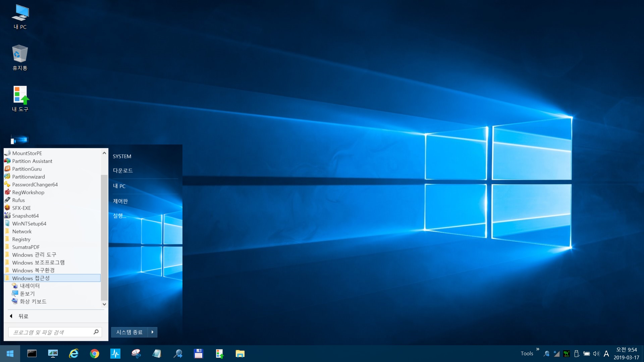Click 시스템 종료 shutdown button

pyautogui.click(x=129, y=332)
